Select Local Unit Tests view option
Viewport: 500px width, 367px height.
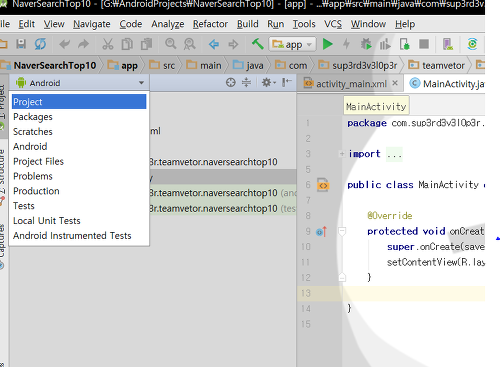pos(79,221)
